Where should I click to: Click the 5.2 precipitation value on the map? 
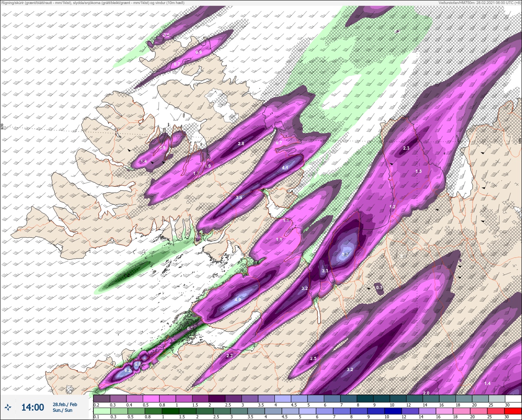click(345, 254)
